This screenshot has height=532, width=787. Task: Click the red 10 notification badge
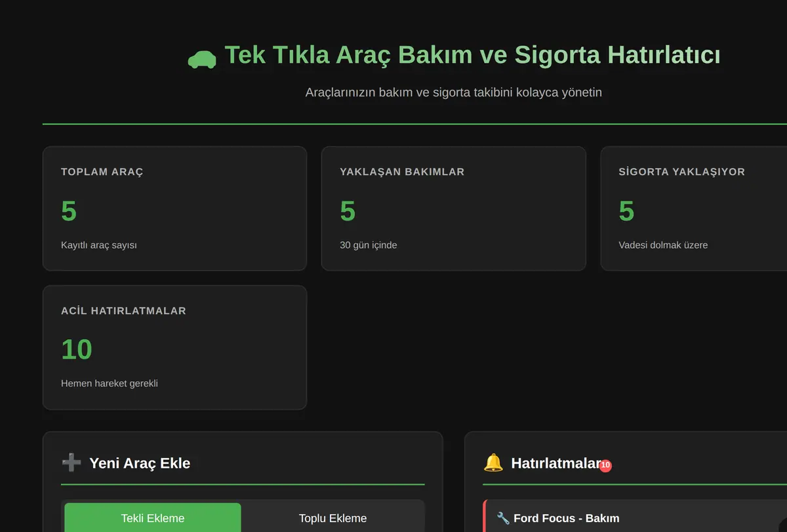tap(605, 465)
